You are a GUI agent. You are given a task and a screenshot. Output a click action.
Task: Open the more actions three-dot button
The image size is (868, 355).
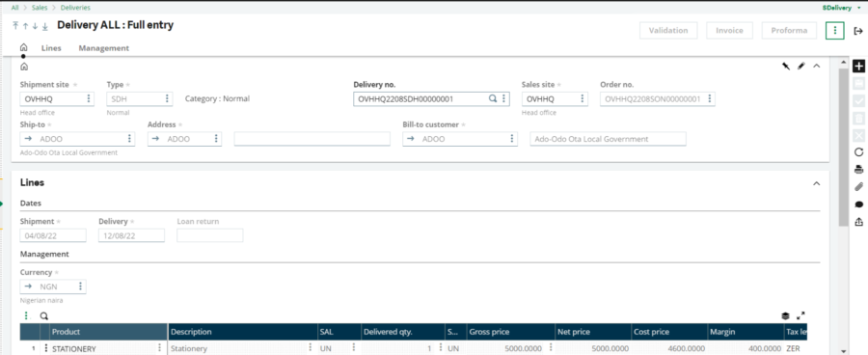tap(835, 31)
